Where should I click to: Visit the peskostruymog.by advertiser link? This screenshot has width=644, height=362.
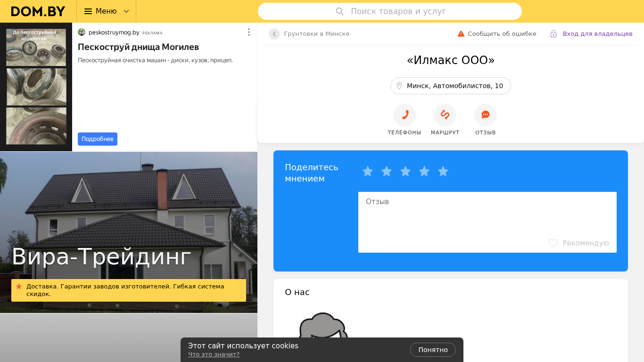point(114,33)
